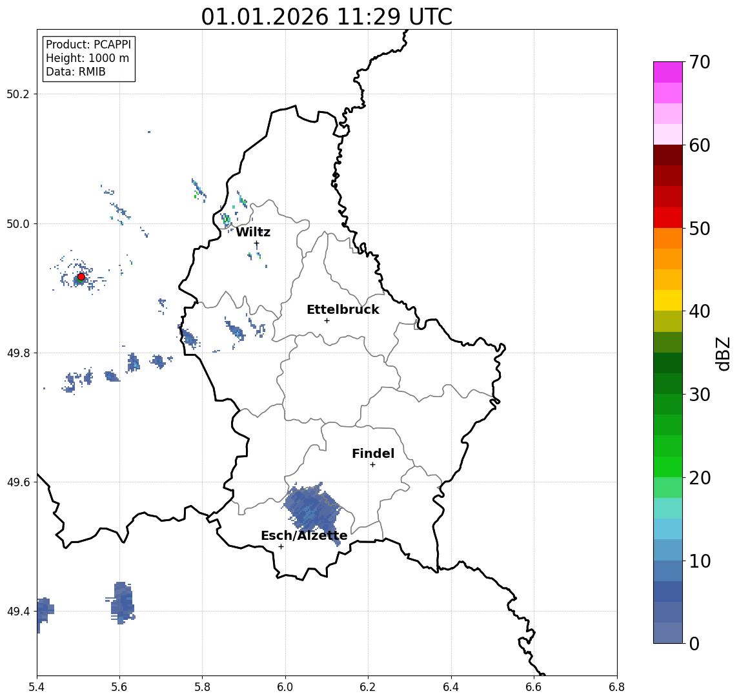The image size is (739, 700).
Task: Click the dark maroon swatch just below 60
Action: [x=668, y=155]
